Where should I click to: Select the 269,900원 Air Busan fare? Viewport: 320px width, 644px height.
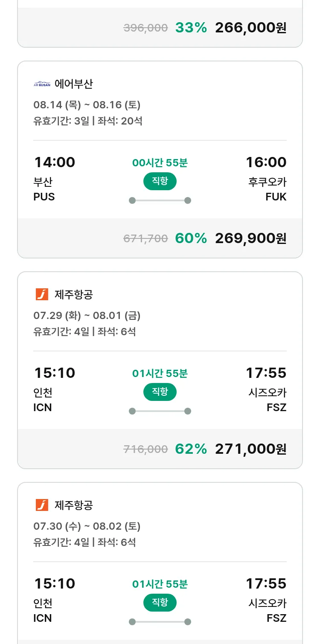click(250, 238)
